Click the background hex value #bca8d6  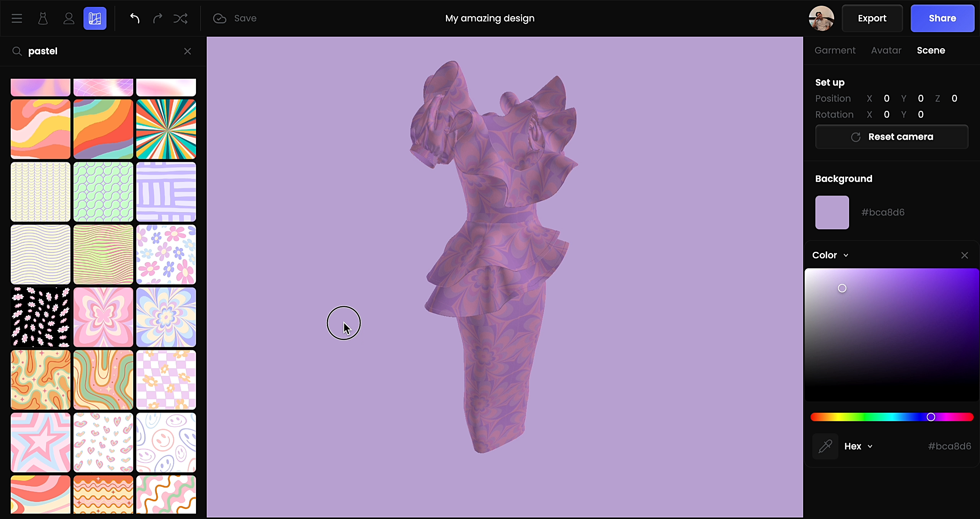[x=883, y=212]
